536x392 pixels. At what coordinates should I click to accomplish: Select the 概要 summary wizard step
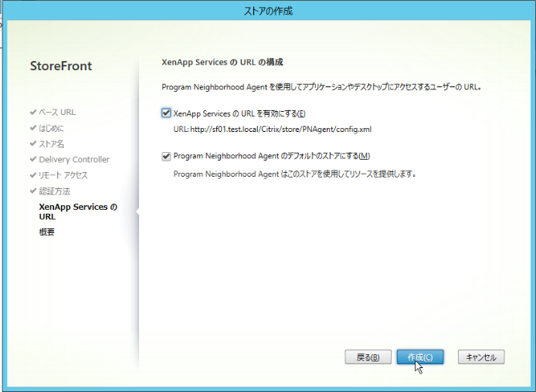coord(47,232)
